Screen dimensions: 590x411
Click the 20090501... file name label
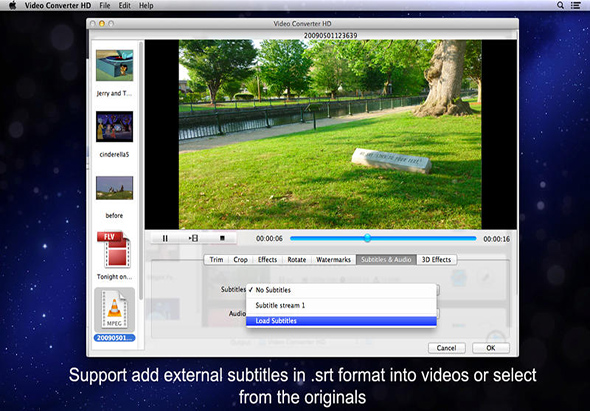(x=114, y=338)
